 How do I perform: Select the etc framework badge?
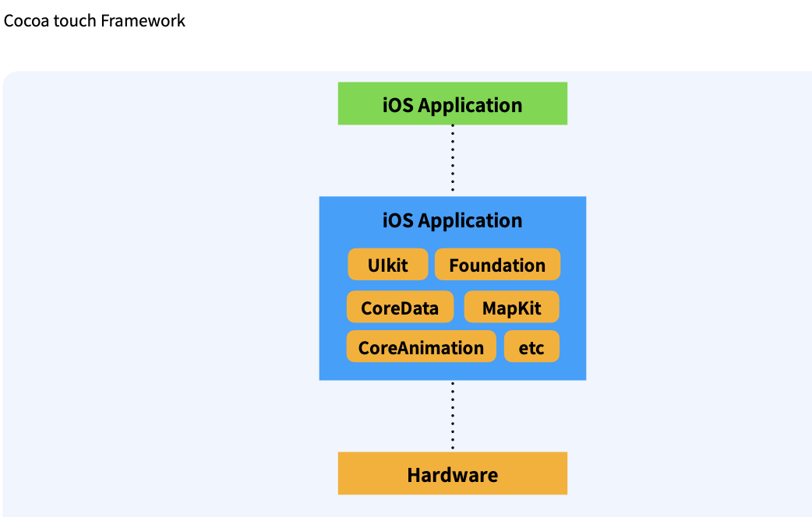point(531,346)
